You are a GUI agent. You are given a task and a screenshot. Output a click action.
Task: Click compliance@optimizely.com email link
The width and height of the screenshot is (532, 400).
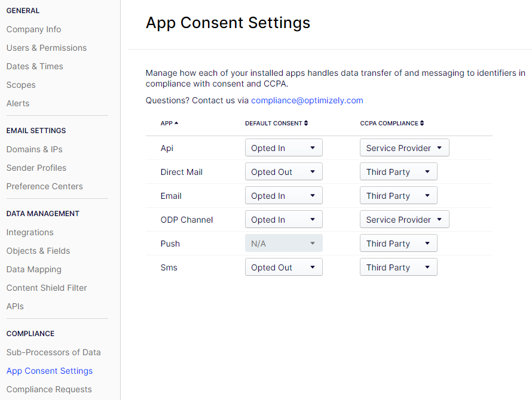307,100
